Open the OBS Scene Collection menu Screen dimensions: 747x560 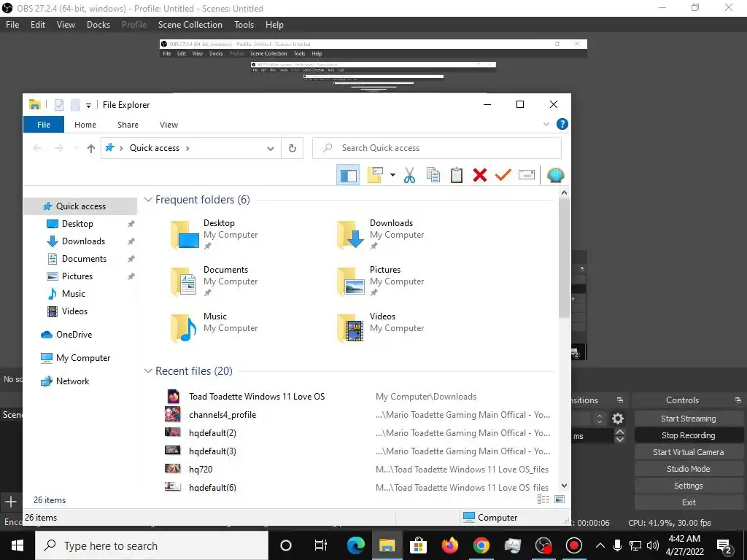(x=190, y=25)
